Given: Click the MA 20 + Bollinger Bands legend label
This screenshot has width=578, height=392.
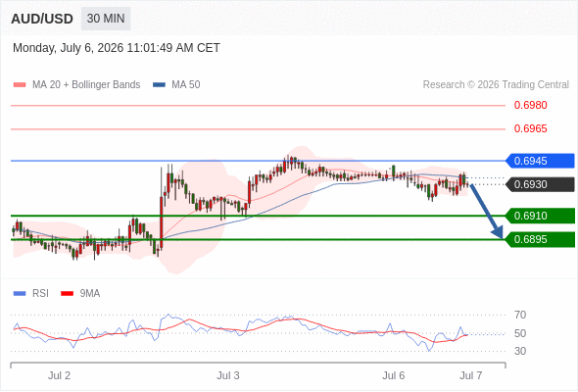Looking at the screenshot, I should tap(86, 85).
